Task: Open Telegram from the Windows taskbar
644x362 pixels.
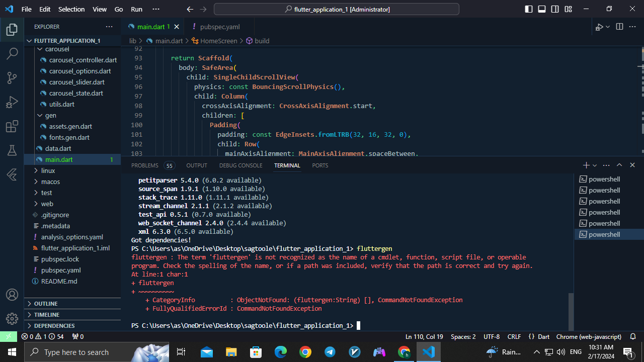Action: coord(330,352)
